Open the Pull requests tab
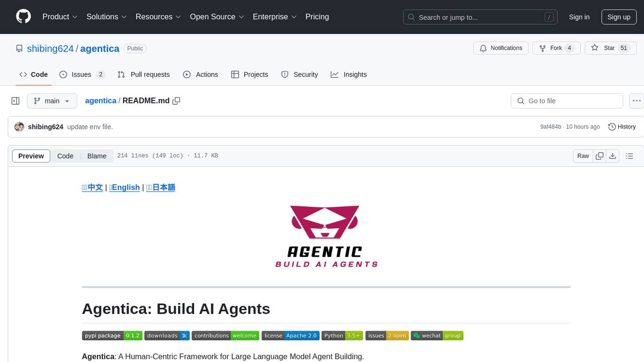 click(x=143, y=74)
